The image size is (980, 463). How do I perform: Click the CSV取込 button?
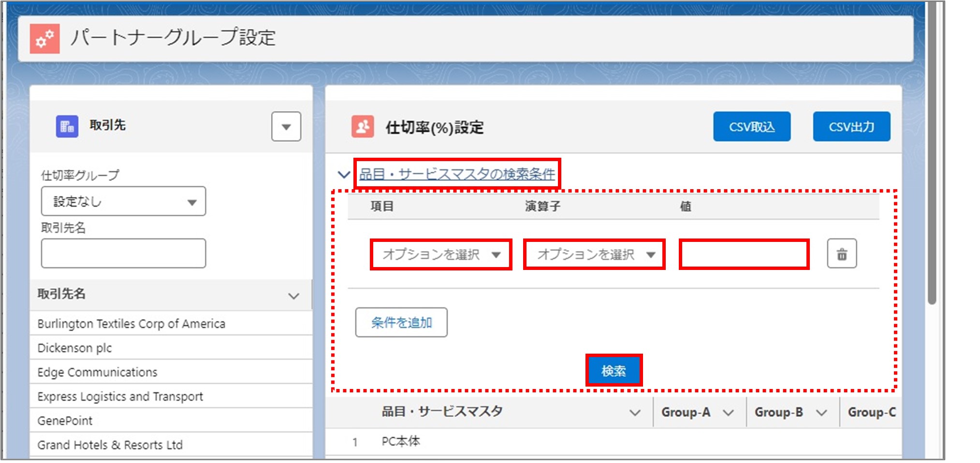click(752, 127)
